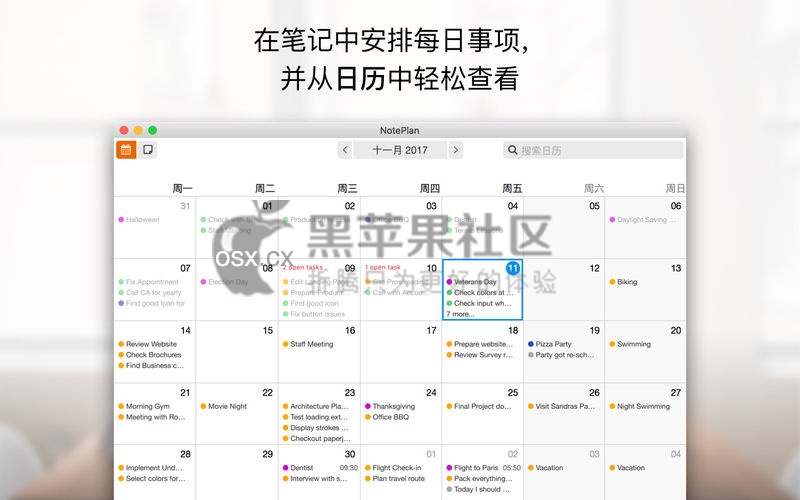This screenshot has width=800, height=500.
Task: Click the '1 open task' label on day 10
Action: pos(383,267)
